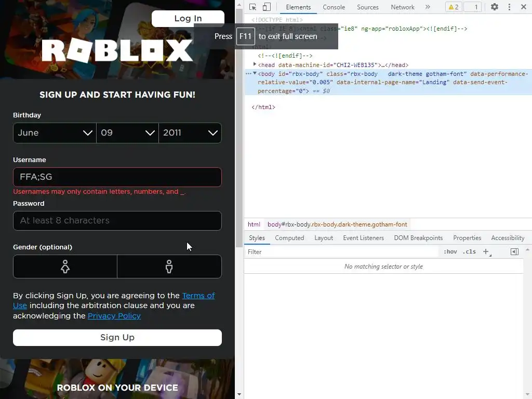Expand the head element node
The height and width of the screenshot is (399, 532).
[x=255, y=64]
